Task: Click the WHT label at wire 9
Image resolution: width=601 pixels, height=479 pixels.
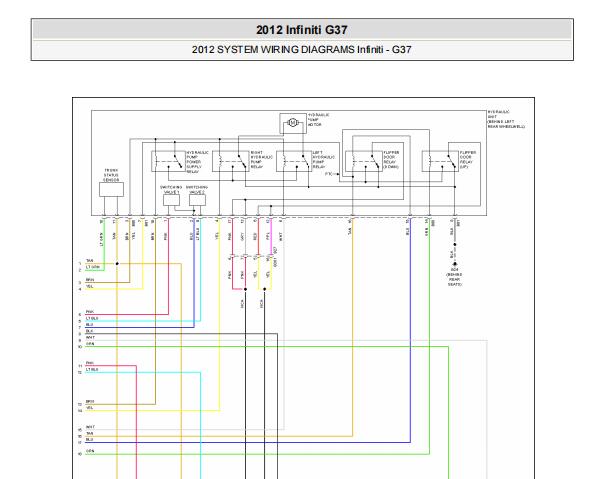Action: [x=90, y=338]
